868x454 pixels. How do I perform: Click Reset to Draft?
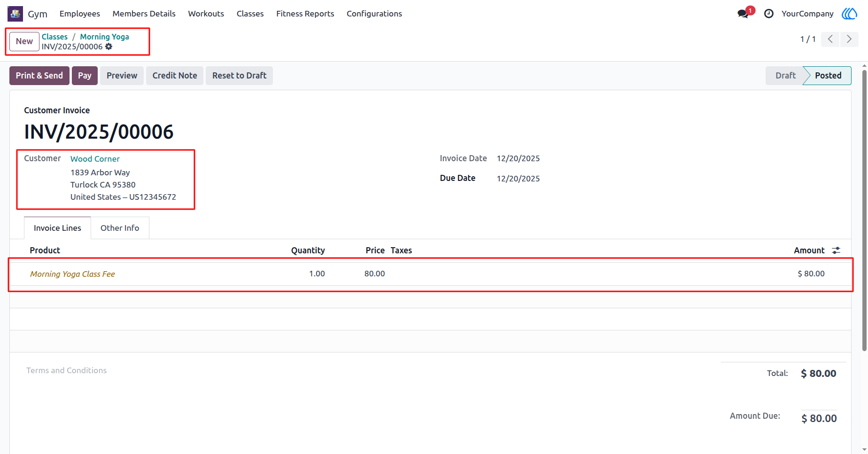pos(239,76)
